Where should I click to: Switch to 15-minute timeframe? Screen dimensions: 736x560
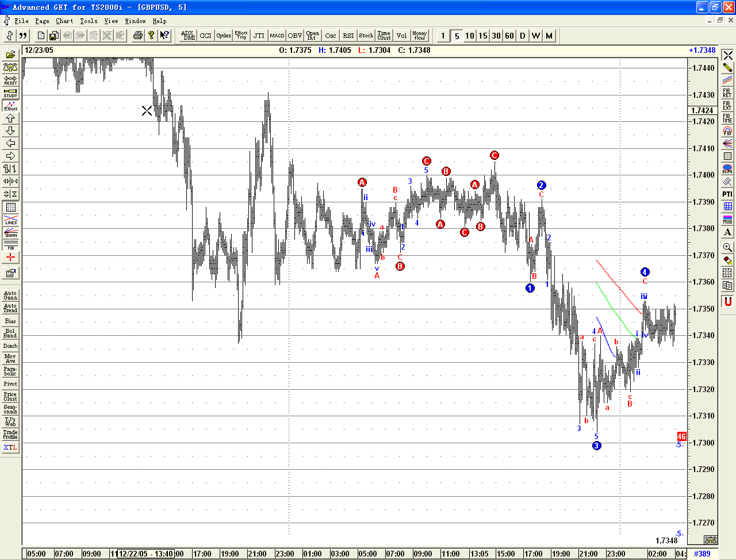(x=483, y=36)
